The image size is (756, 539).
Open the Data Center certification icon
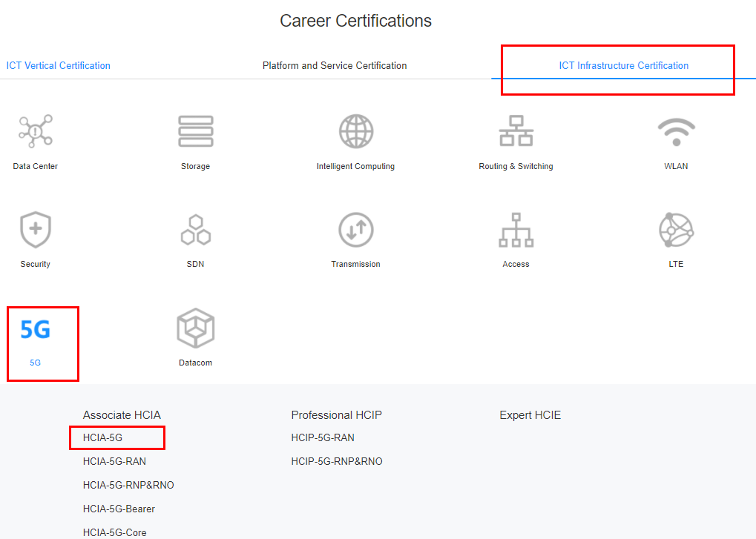(35, 131)
